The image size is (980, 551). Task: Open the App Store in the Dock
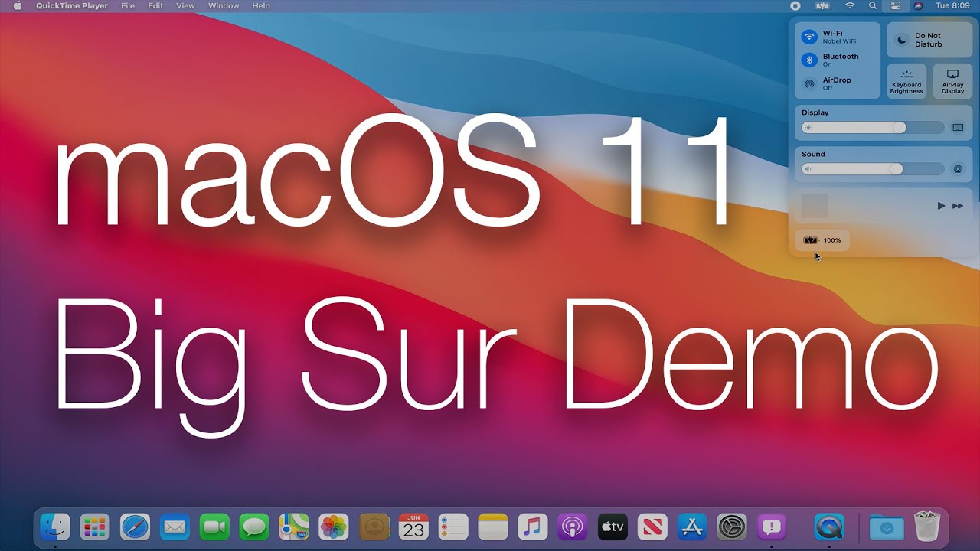pos(692,527)
